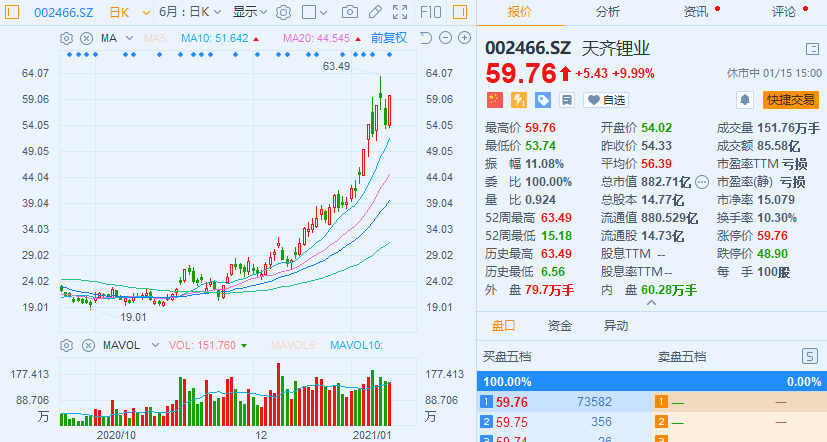This screenshot has width=827, height=442.
Task: Collapse the quote details with chevron
Action: [651, 303]
